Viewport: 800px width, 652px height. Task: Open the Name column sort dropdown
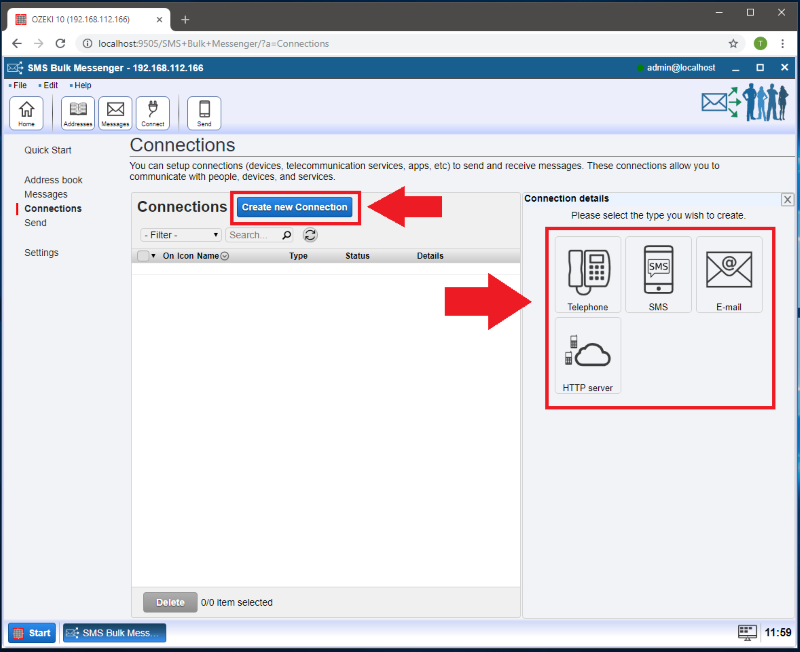224,256
